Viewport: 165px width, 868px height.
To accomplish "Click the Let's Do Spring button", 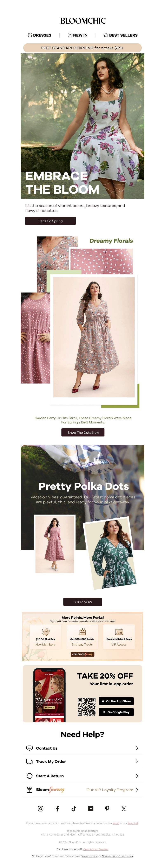I will [50, 221].
